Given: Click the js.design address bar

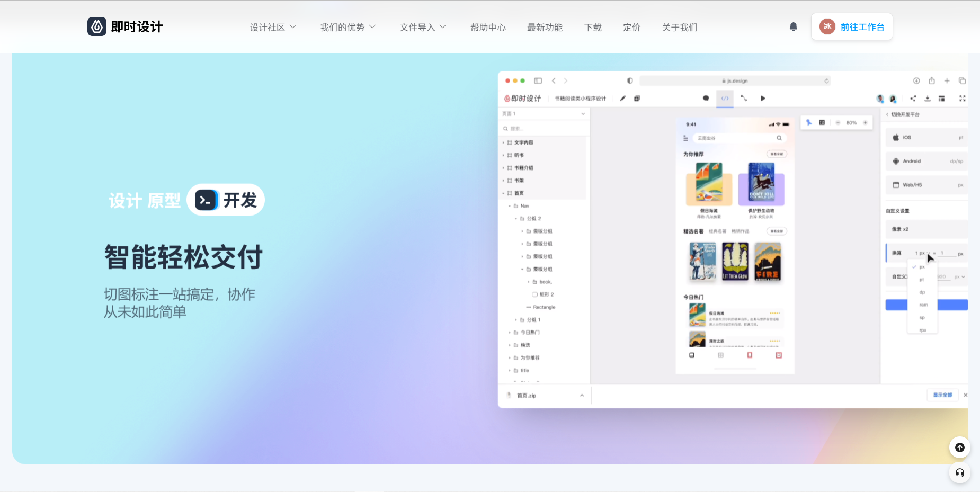Looking at the screenshot, I should 735,80.
